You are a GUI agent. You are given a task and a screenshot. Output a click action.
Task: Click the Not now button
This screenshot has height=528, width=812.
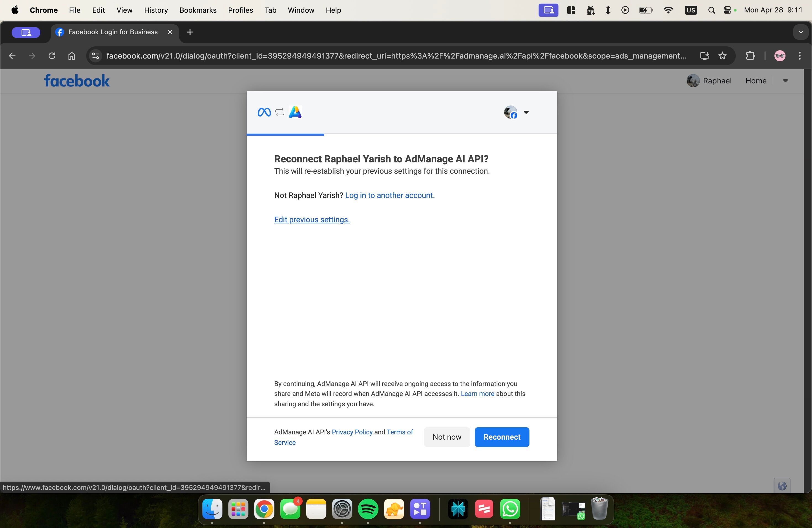447,437
